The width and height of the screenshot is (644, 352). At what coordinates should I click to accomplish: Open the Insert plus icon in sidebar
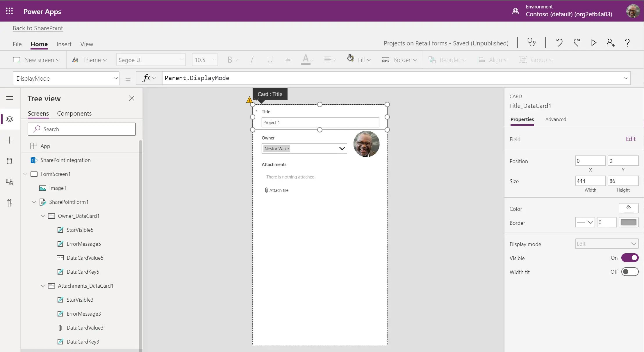coord(10,140)
